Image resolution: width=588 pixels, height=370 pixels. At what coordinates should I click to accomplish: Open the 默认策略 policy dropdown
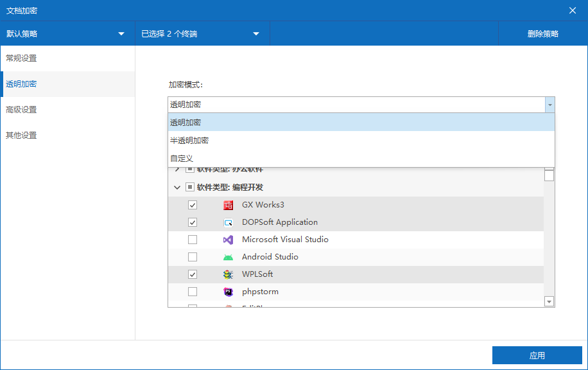[67, 34]
